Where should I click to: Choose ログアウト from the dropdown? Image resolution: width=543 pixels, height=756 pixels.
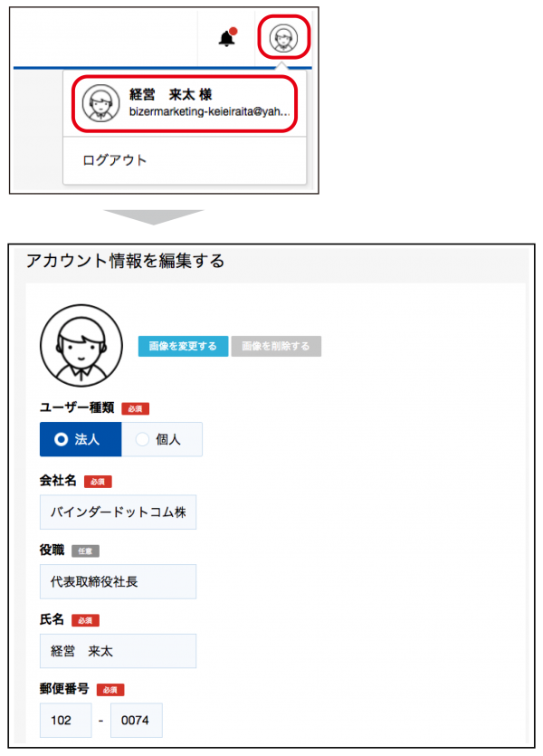point(114,160)
